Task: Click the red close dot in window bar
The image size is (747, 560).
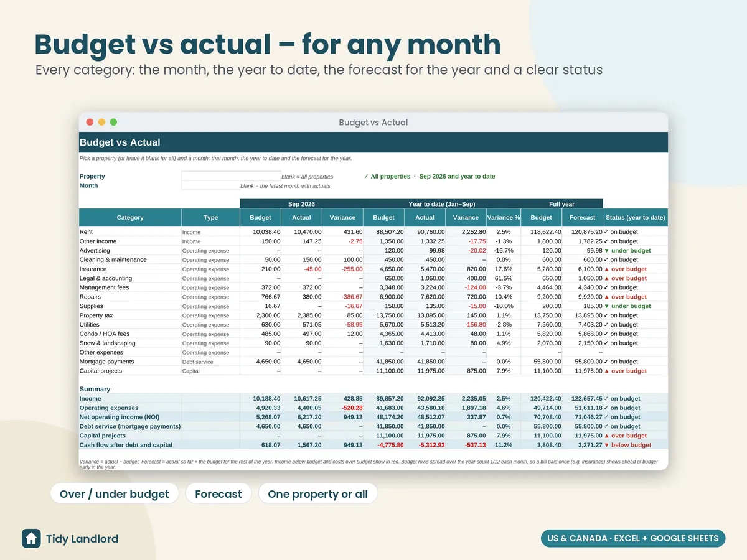Action: pos(90,122)
